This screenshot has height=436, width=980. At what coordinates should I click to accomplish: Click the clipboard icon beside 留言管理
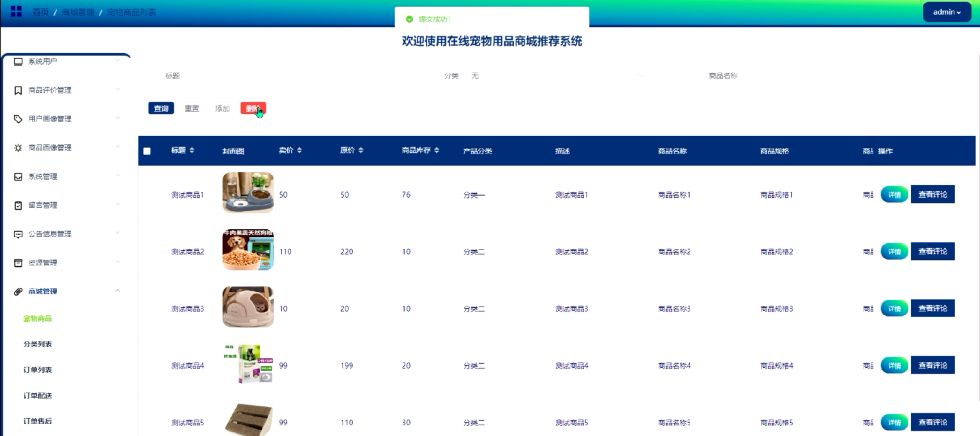pyautogui.click(x=18, y=205)
